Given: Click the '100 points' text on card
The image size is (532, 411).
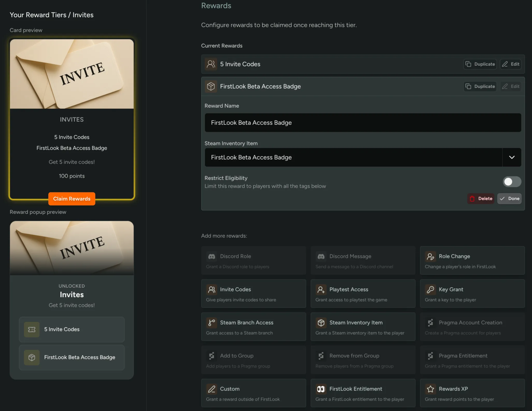Looking at the screenshot, I should [x=72, y=176].
